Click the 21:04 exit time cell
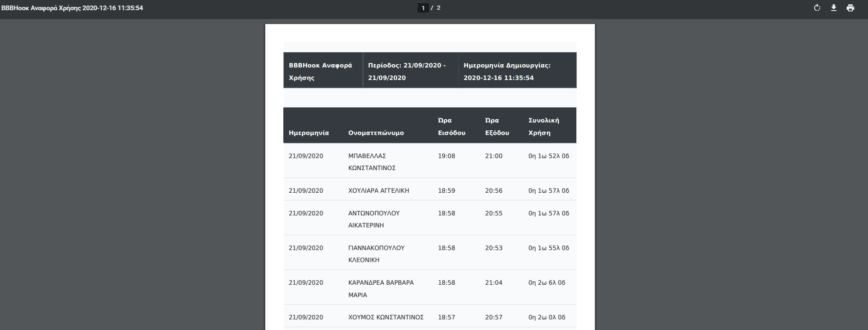 (x=494, y=282)
